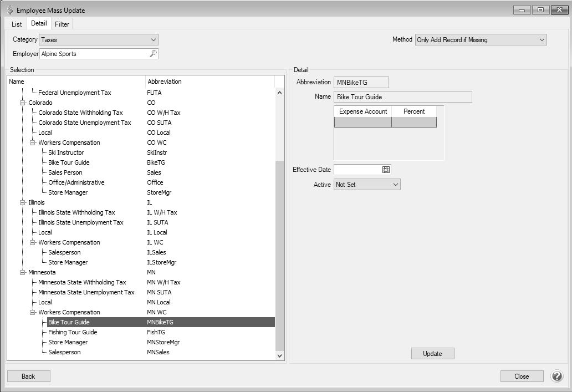Select Store Manager under Minnesota

tap(68, 342)
